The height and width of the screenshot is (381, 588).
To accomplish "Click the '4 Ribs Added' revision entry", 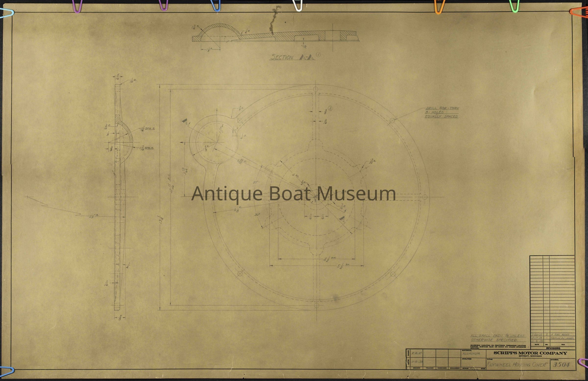I will [x=560, y=334].
